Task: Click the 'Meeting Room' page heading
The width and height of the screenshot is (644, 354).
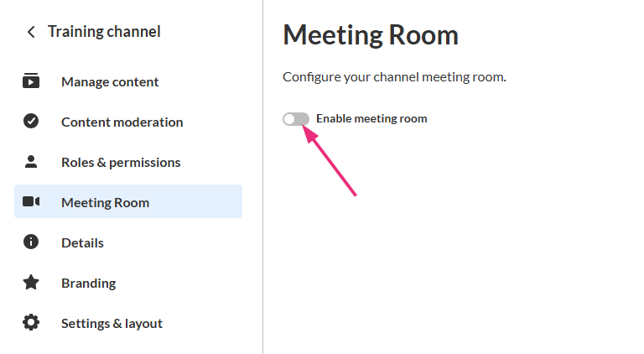Action: click(x=371, y=35)
